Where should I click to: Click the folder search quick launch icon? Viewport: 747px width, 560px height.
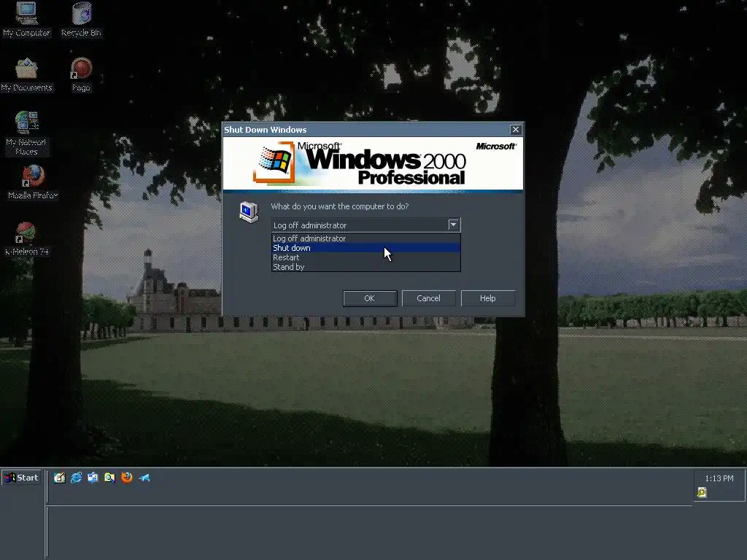(x=109, y=478)
